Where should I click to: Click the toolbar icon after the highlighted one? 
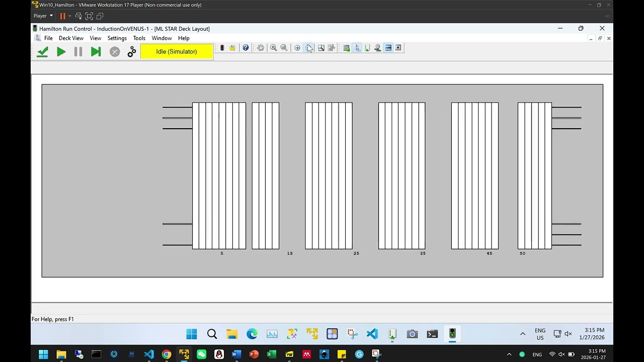(x=321, y=48)
